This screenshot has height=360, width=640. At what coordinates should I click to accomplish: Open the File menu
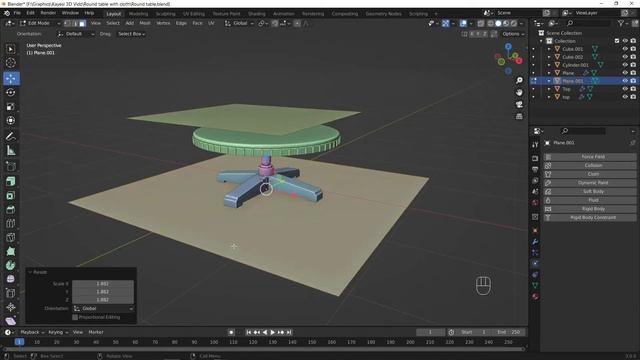pos(17,13)
